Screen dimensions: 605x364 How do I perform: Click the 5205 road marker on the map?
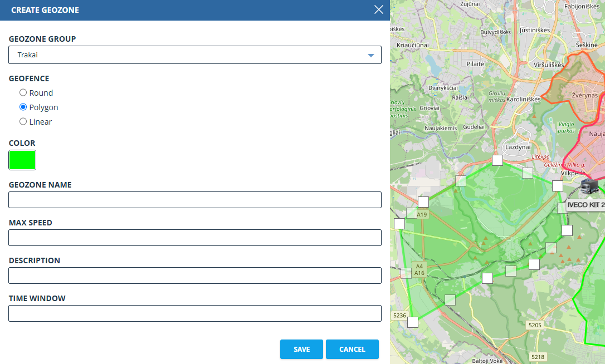click(534, 324)
